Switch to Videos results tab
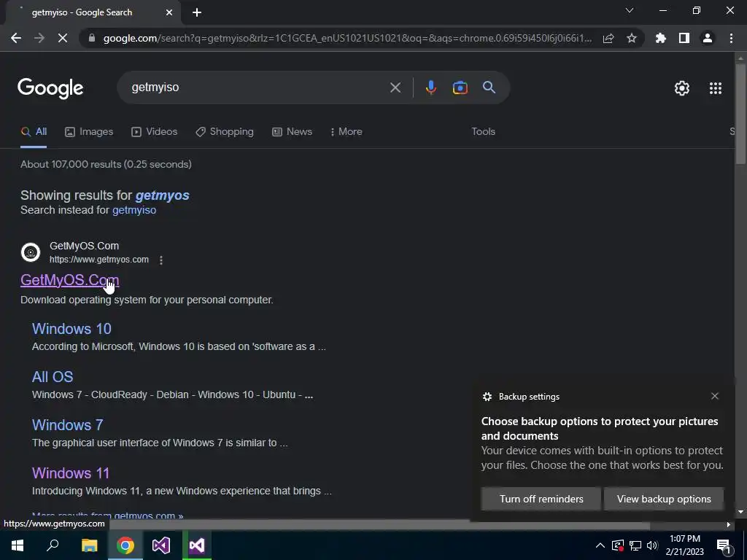747x560 pixels. point(155,132)
